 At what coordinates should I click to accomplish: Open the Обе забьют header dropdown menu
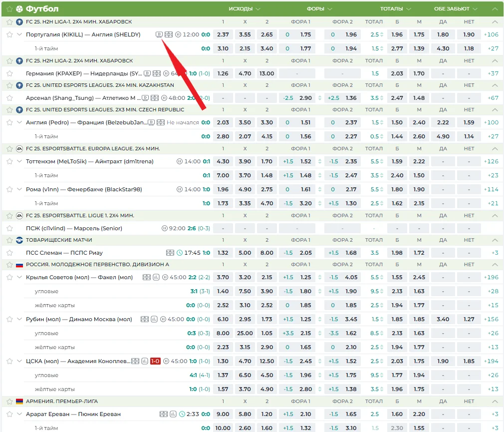[456, 9]
